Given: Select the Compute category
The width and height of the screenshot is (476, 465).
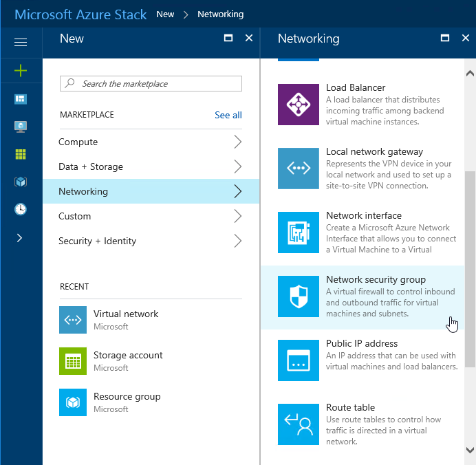Looking at the screenshot, I should tap(151, 142).
